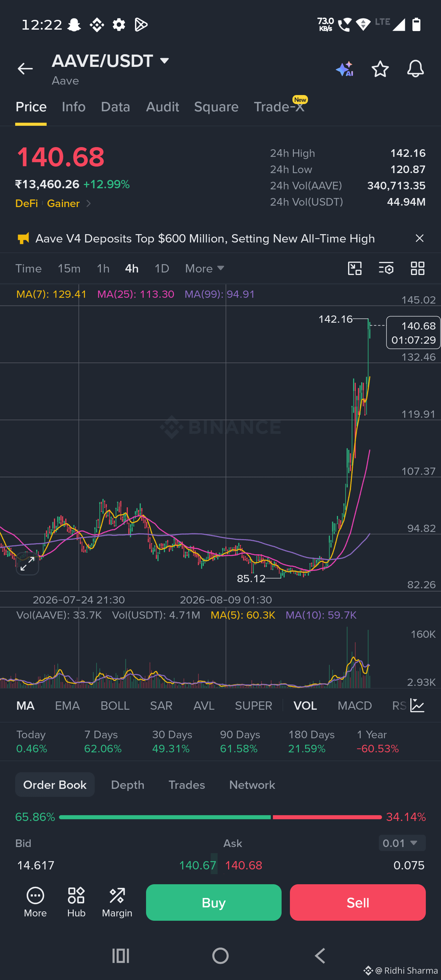This screenshot has width=441, height=980.
Task: Select the 1D chart interval
Action: (x=162, y=268)
